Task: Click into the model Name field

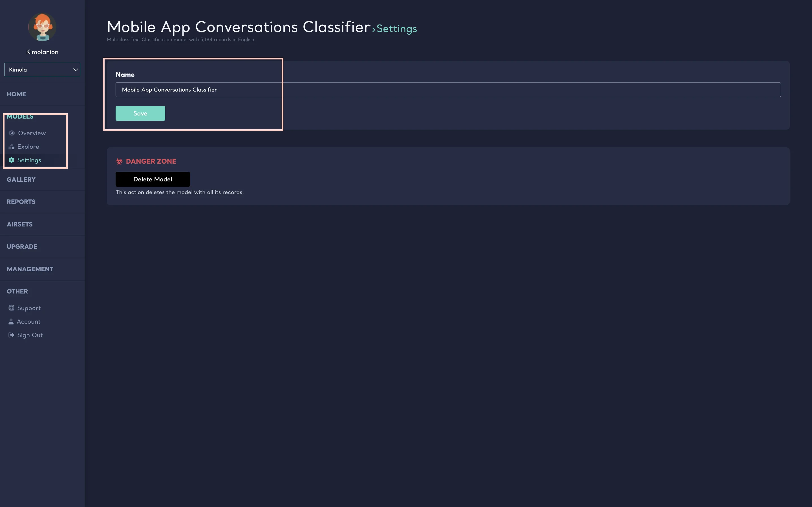Action: pos(448,90)
